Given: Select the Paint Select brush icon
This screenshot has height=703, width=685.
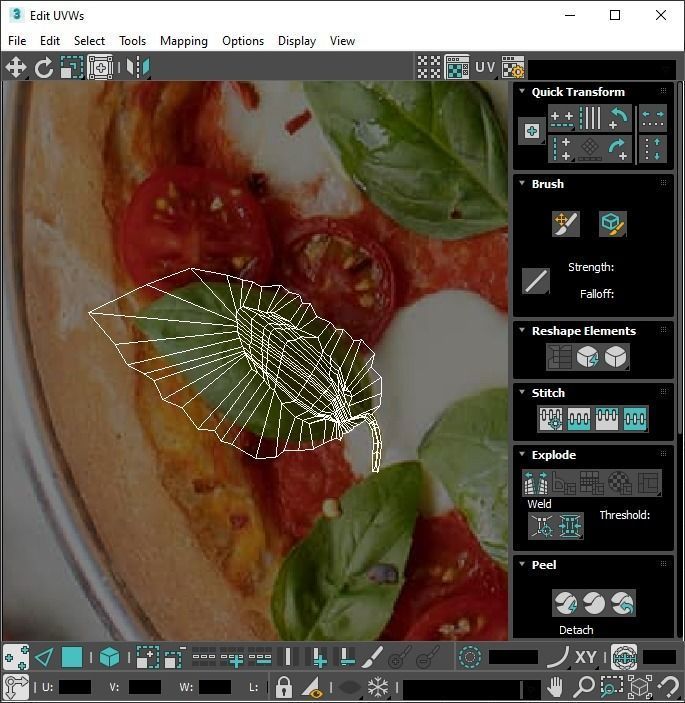Looking at the screenshot, I should pos(372,658).
